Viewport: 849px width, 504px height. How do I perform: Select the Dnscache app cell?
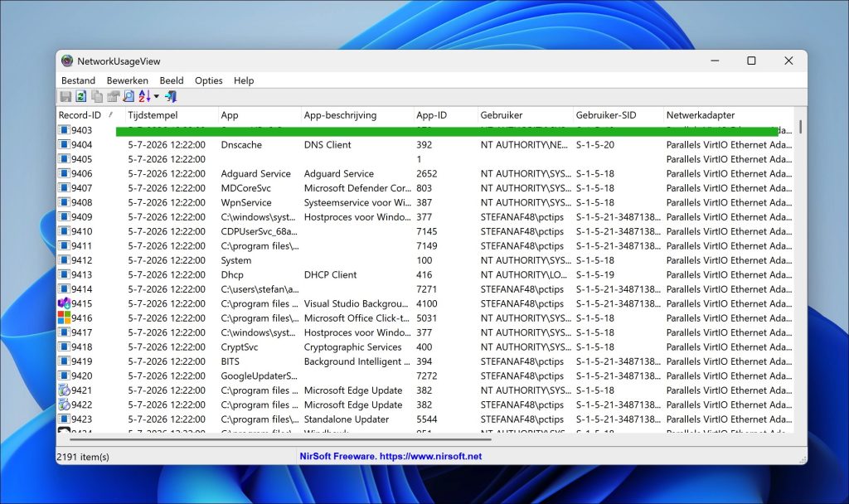[241, 145]
